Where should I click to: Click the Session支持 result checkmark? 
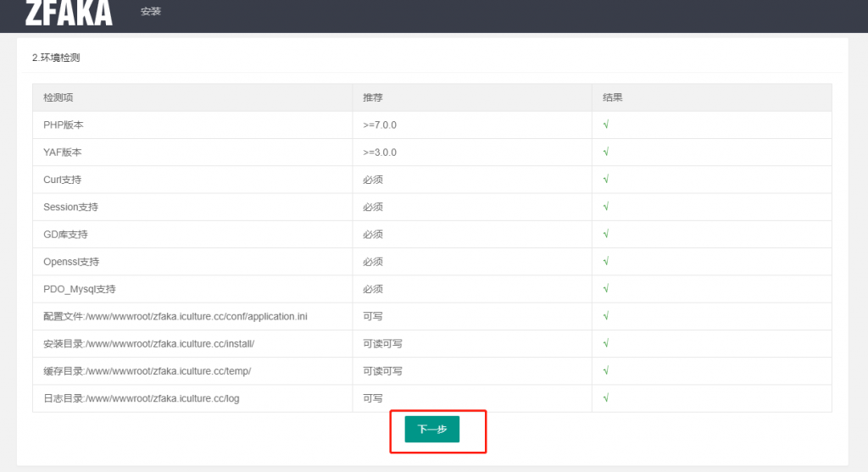coord(606,207)
